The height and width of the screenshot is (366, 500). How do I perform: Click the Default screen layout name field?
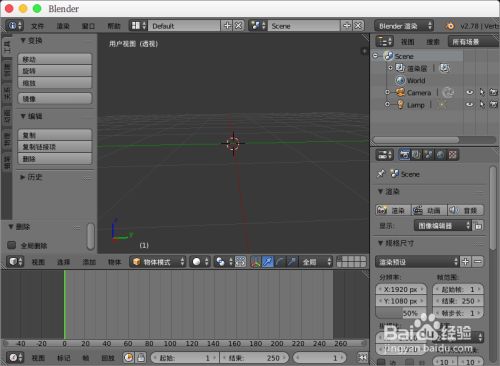click(184, 26)
